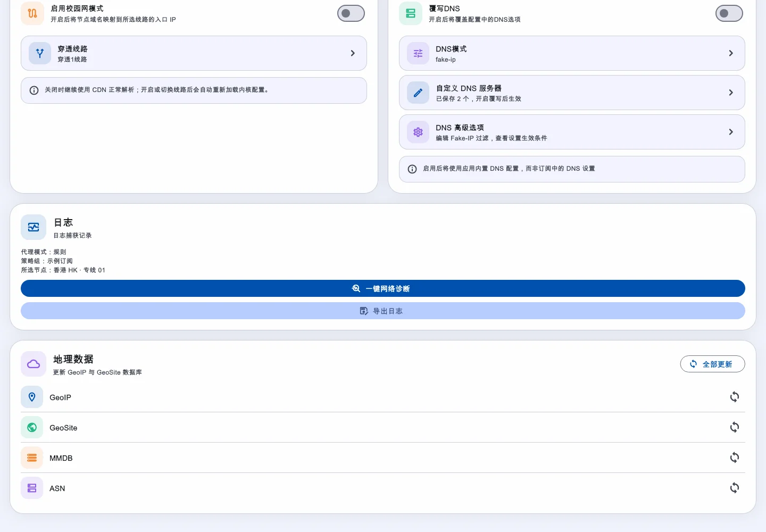
Task: Refresh the MMDB database
Action: pos(735,458)
